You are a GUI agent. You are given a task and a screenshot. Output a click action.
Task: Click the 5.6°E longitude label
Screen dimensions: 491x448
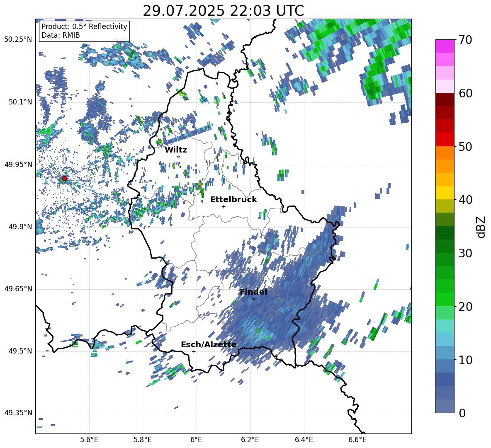(x=89, y=440)
